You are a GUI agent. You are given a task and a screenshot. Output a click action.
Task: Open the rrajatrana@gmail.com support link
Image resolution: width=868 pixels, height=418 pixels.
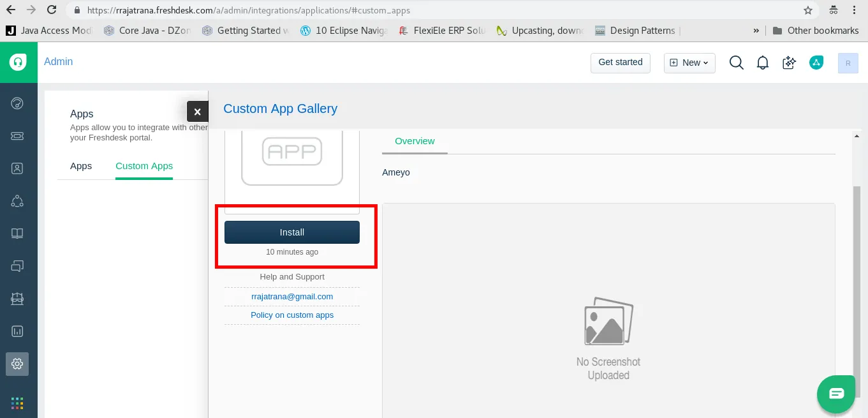(292, 297)
